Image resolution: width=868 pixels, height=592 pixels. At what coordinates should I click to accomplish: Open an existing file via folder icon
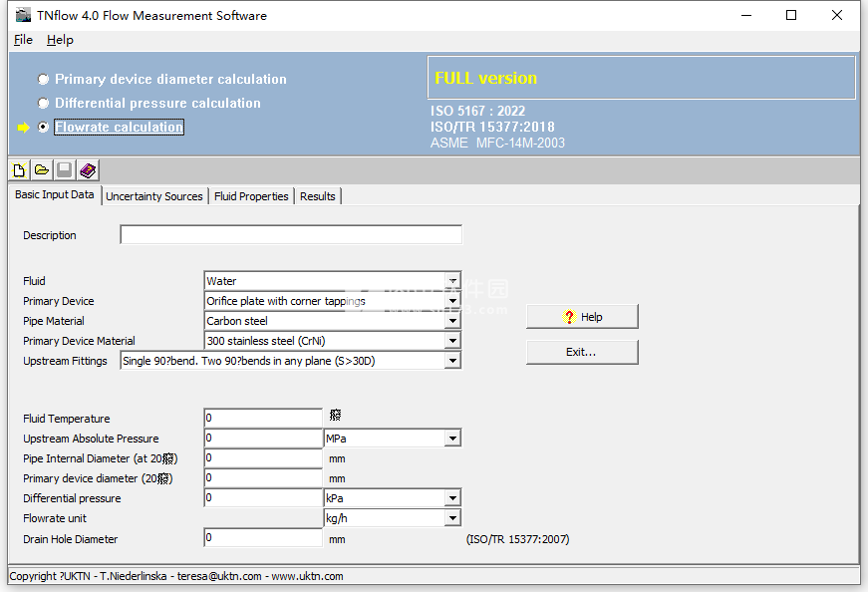42,170
